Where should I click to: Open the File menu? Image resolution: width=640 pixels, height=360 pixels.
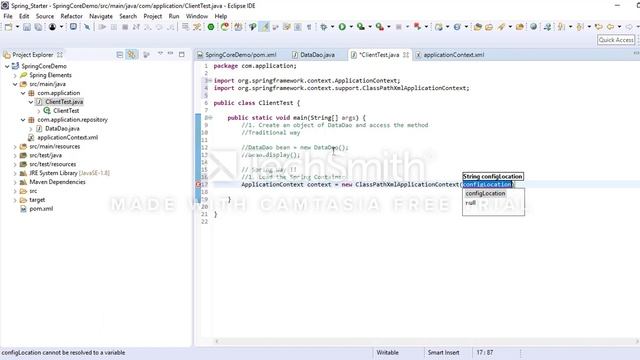(8, 16)
